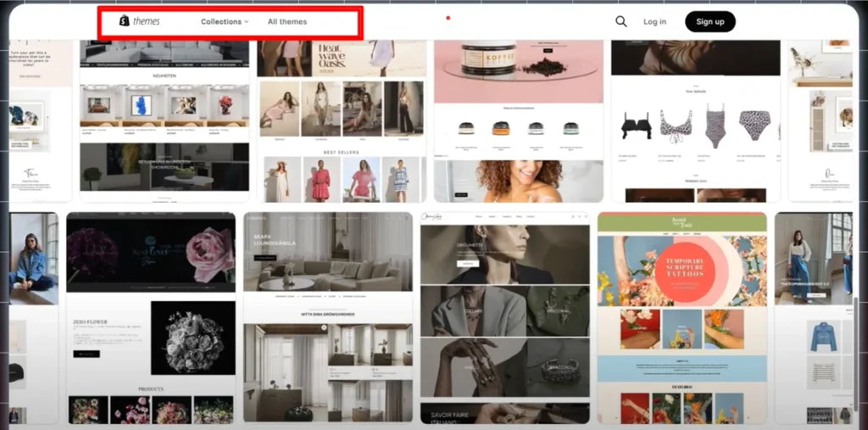Click the pink rose hero image

coord(211,254)
